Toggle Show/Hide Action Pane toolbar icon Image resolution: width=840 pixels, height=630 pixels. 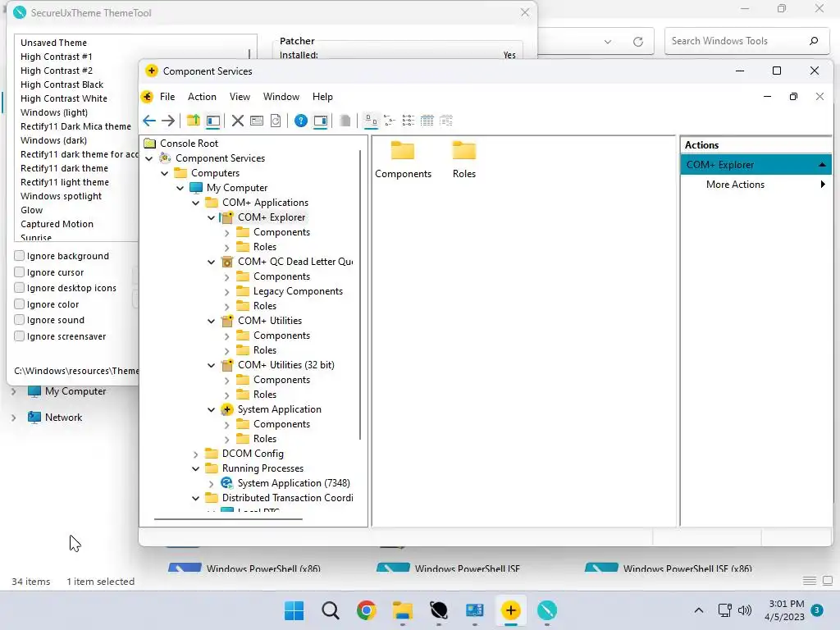click(321, 121)
